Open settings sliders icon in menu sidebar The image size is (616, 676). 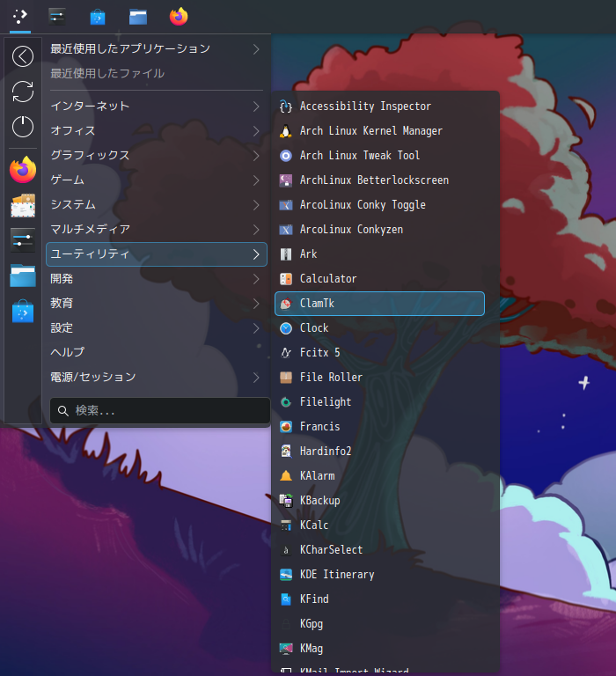pos(23,240)
